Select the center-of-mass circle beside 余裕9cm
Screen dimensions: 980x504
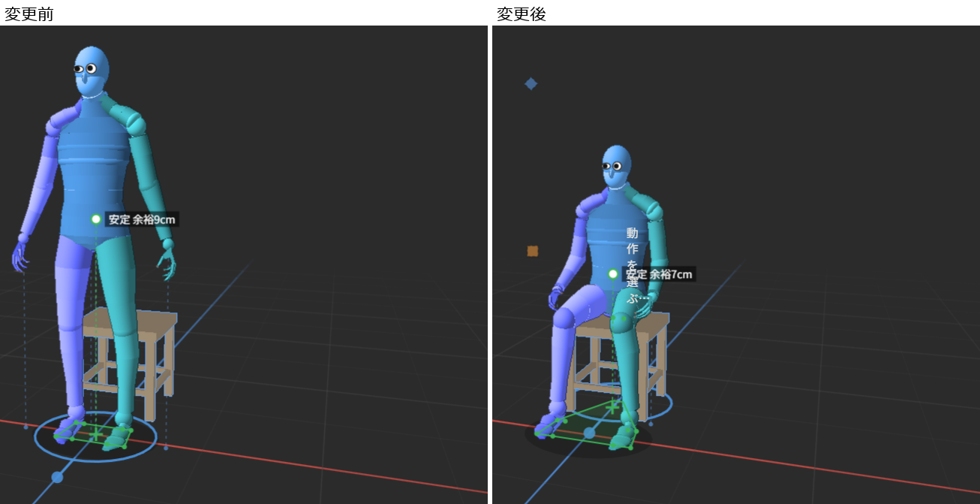pos(96,219)
